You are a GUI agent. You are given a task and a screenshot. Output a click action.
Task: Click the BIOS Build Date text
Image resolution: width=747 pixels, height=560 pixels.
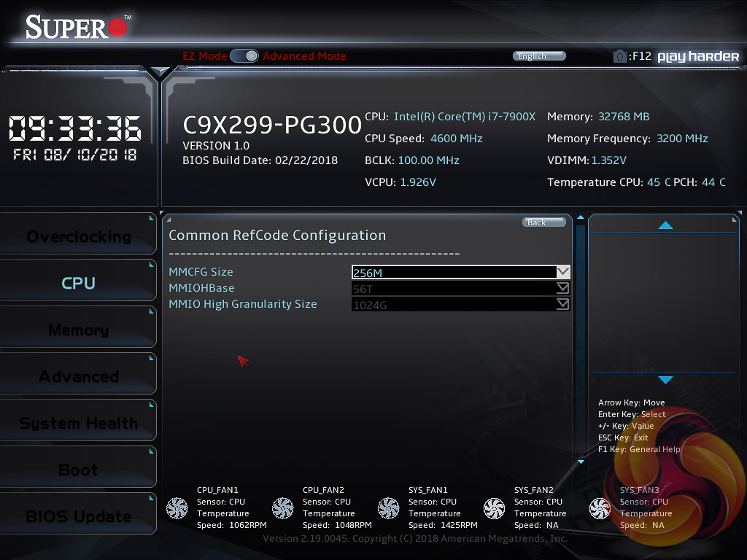[260, 160]
